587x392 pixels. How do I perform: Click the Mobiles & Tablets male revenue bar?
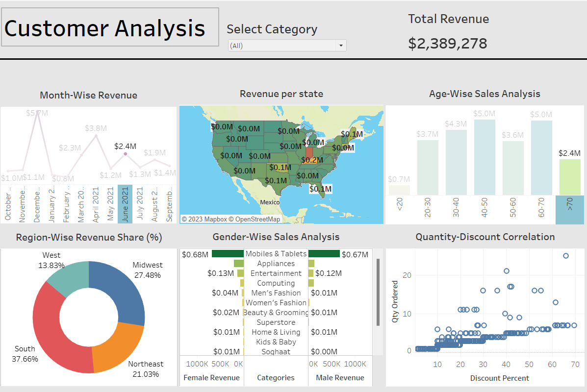tap(324, 254)
